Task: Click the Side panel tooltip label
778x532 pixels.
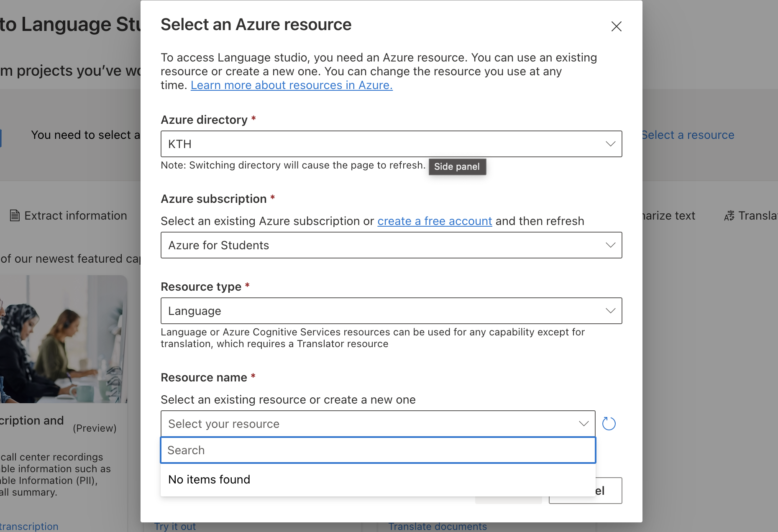Action: [x=457, y=166]
